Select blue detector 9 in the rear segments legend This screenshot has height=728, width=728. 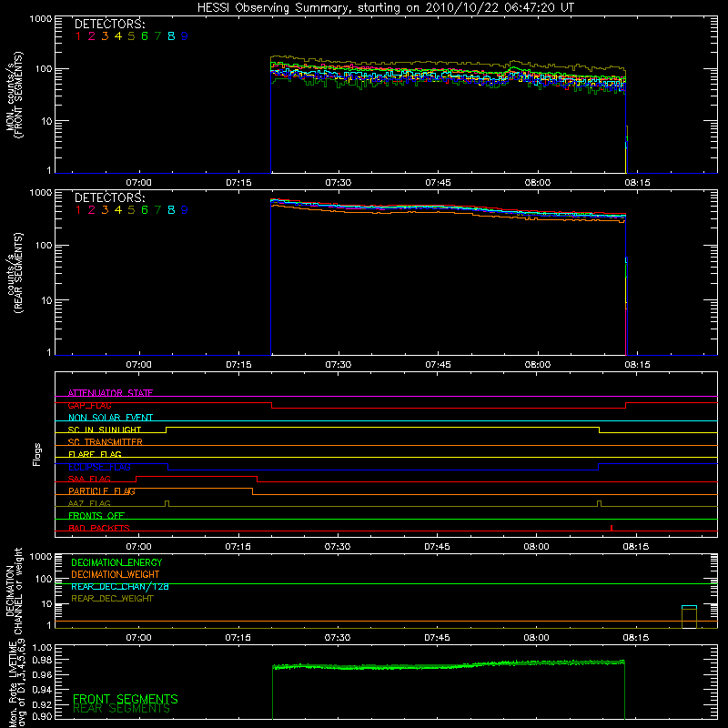coord(185,210)
